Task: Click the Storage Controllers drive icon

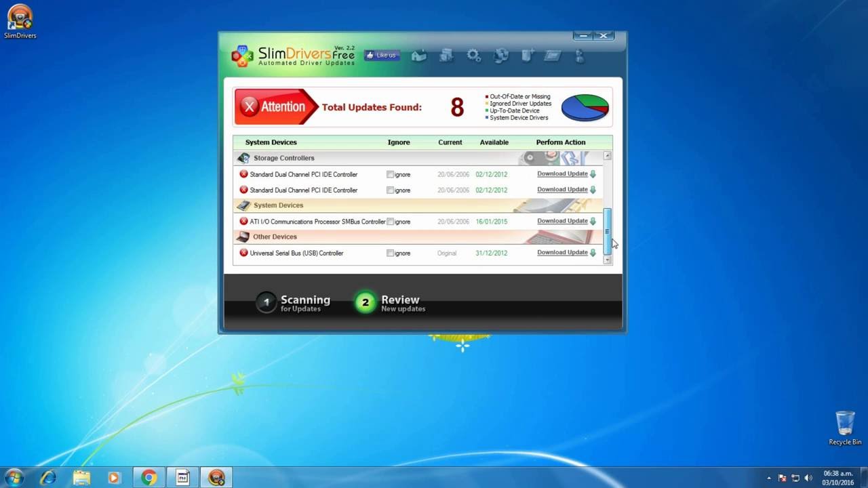Action: pos(243,158)
